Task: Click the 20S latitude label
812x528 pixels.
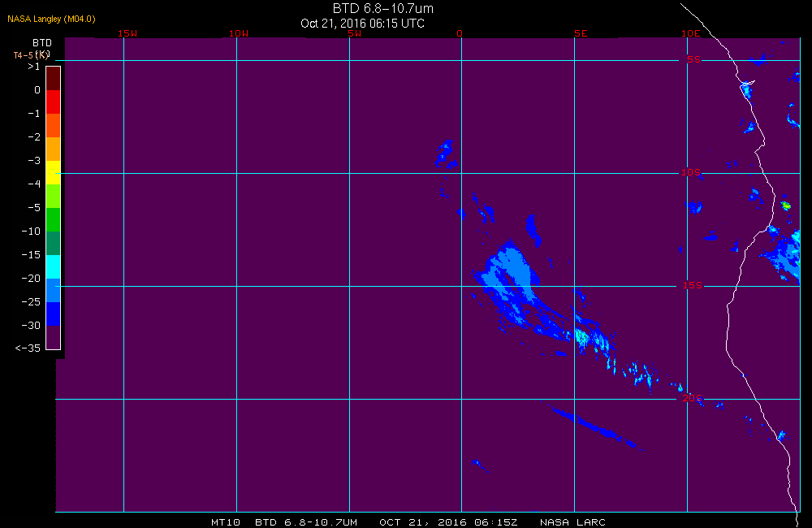Action: click(x=693, y=399)
